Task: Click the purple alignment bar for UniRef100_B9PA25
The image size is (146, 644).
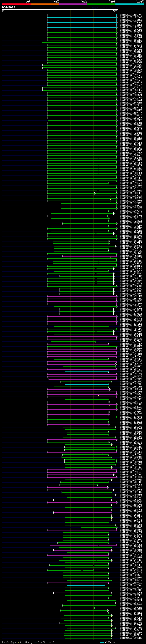Action: click(x=78, y=583)
